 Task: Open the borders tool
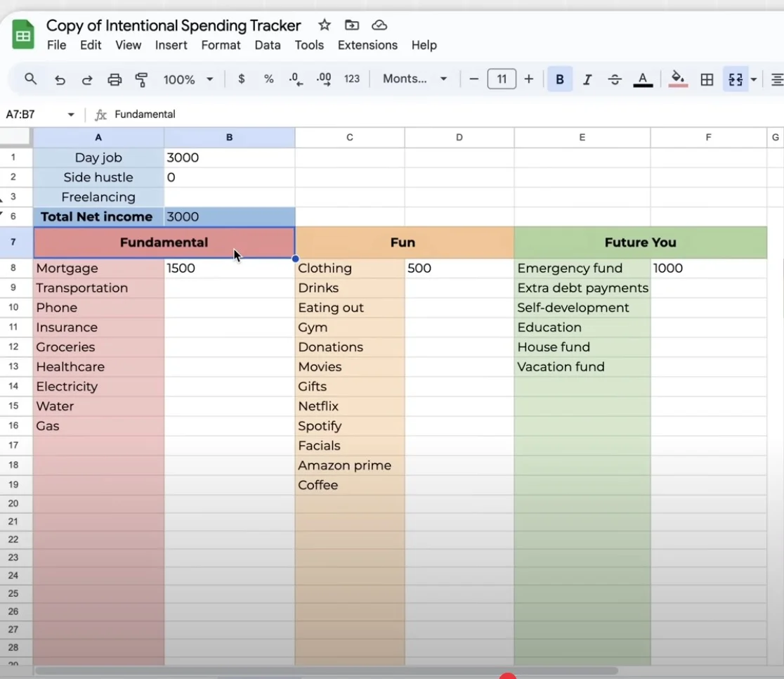(x=707, y=79)
